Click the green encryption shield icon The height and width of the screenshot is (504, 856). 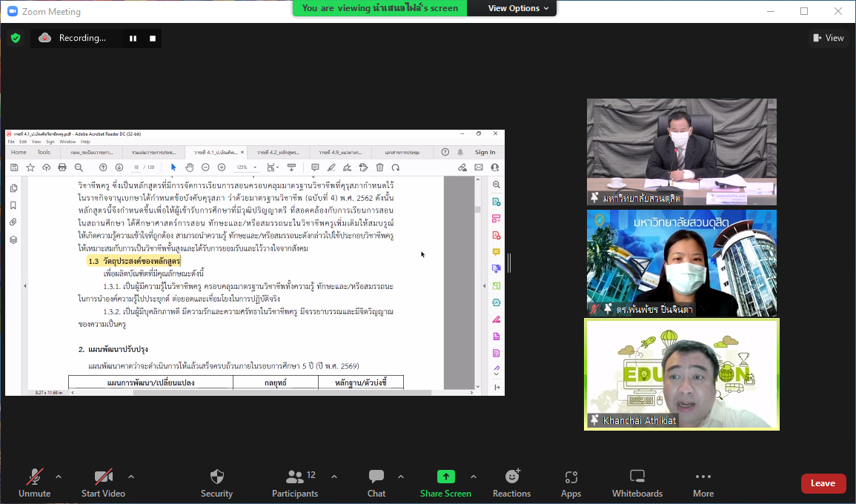16,38
